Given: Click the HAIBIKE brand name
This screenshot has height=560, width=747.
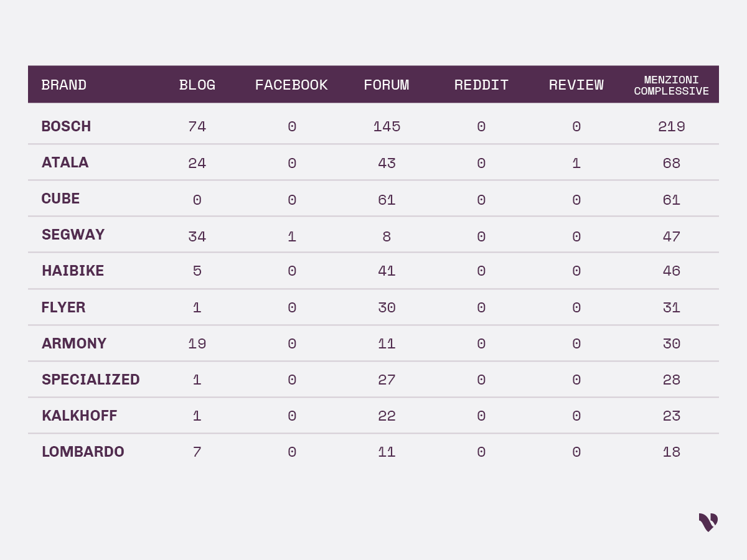Looking at the screenshot, I should click(x=73, y=271).
